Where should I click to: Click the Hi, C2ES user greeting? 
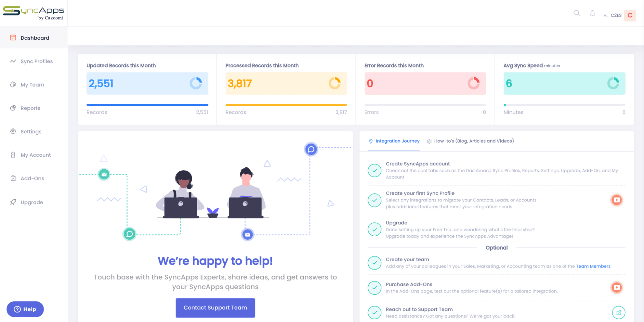point(612,15)
